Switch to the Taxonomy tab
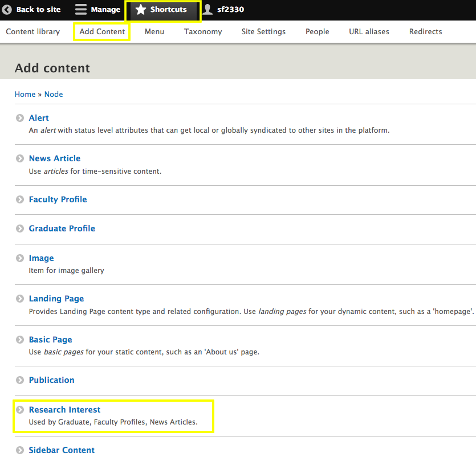The image size is (476, 461). (x=203, y=31)
